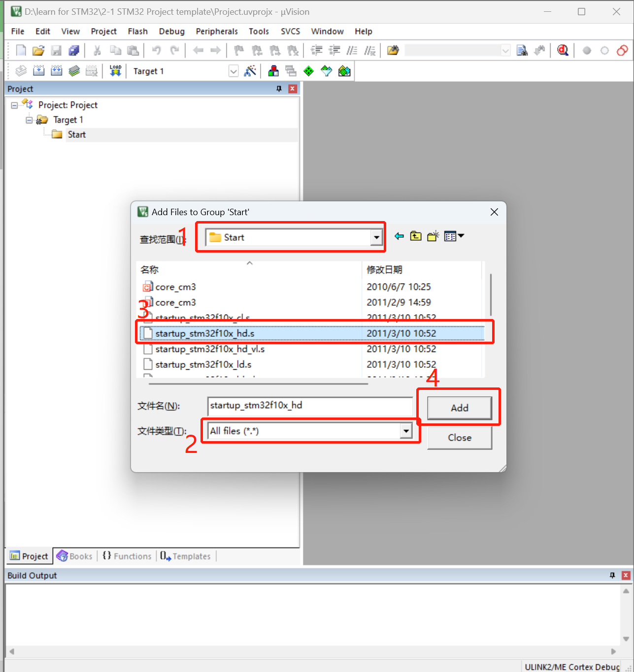Image resolution: width=634 pixels, height=672 pixels.
Task: Collapse the Target 1 tree node
Action: [29, 120]
